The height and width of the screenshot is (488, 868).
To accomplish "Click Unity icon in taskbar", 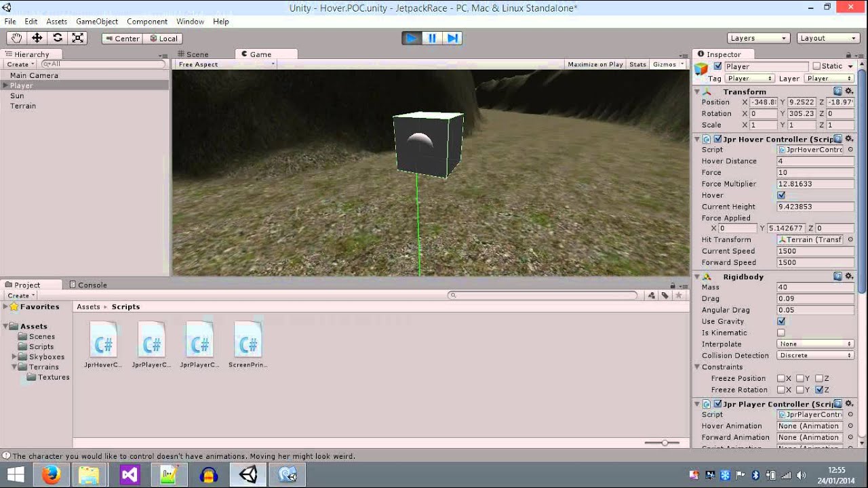I will (x=248, y=475).
